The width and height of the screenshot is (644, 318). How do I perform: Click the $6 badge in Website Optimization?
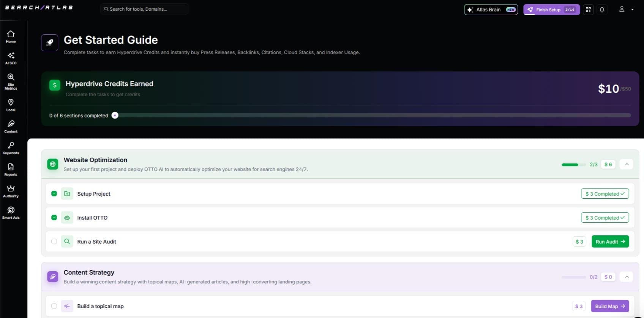(608, 165)
